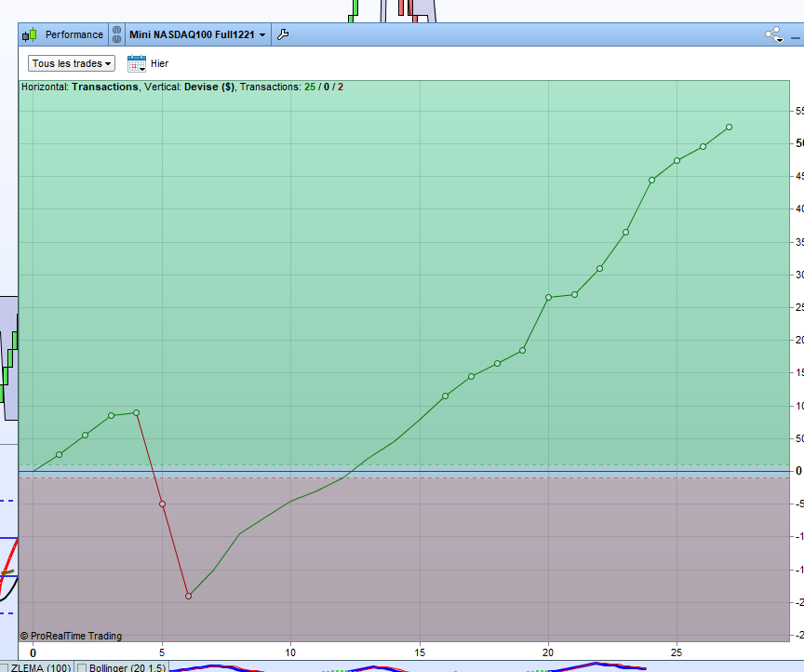The width and height of the screenshot is (804, 672).
Task: Click the green data point at transaction 24
Action: pyautogui.click(x=651, y=180)
